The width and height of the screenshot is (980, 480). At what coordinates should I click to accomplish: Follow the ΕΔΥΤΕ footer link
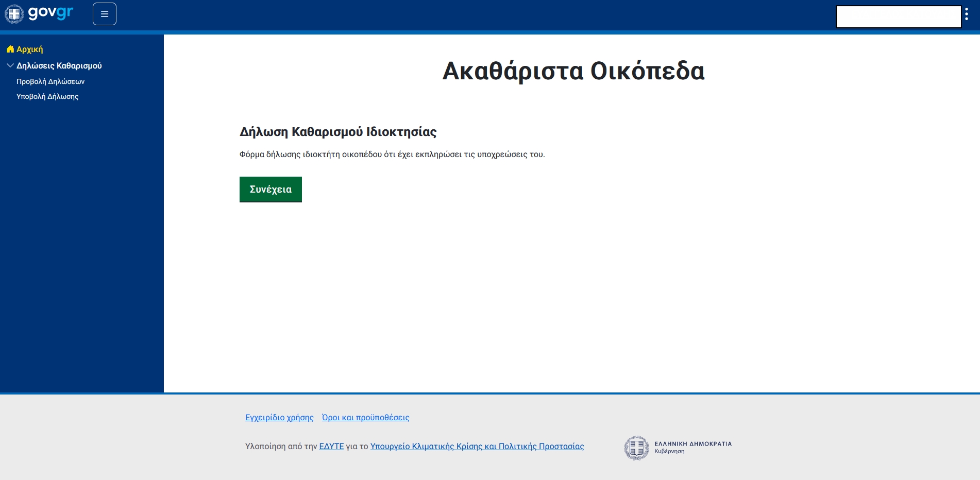(x=331, y=447)
